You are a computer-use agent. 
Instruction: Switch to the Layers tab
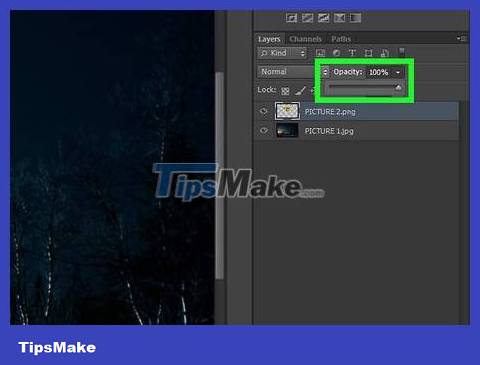point(269,39)
